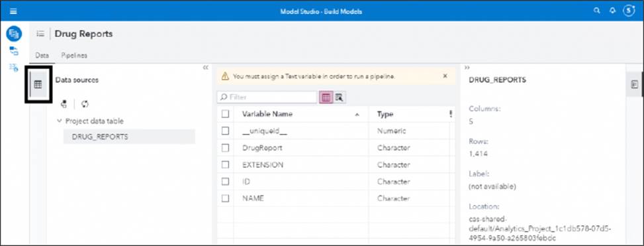Image resolution: width=644 pixels, height=246 pixels.
Task: Open the hamburger applications menu
Action: tap(13, 11)
